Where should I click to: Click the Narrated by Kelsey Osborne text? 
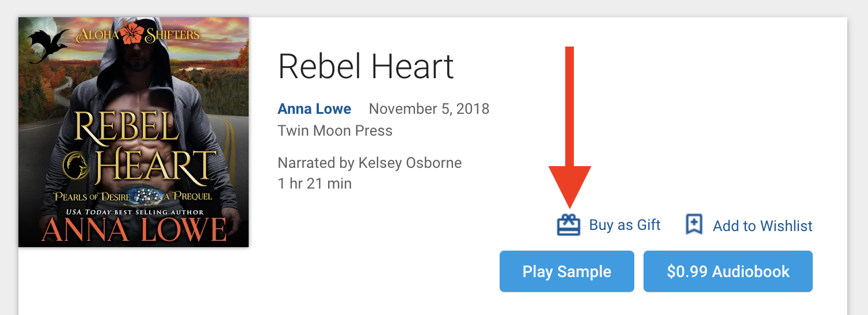[370, 163]
